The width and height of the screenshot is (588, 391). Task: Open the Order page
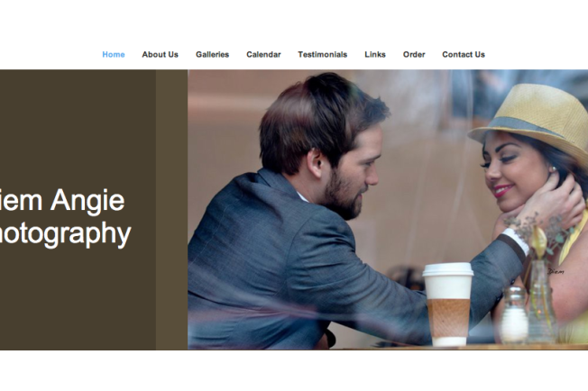click(414, 55)
